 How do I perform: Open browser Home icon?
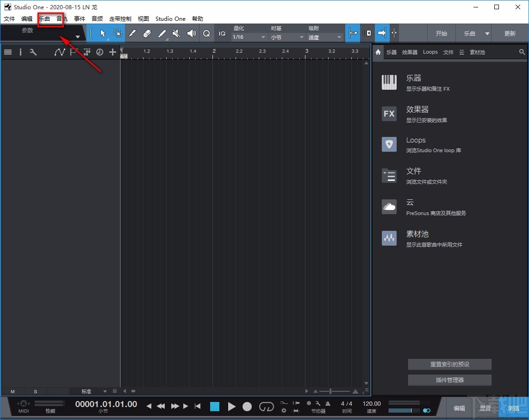378,52
